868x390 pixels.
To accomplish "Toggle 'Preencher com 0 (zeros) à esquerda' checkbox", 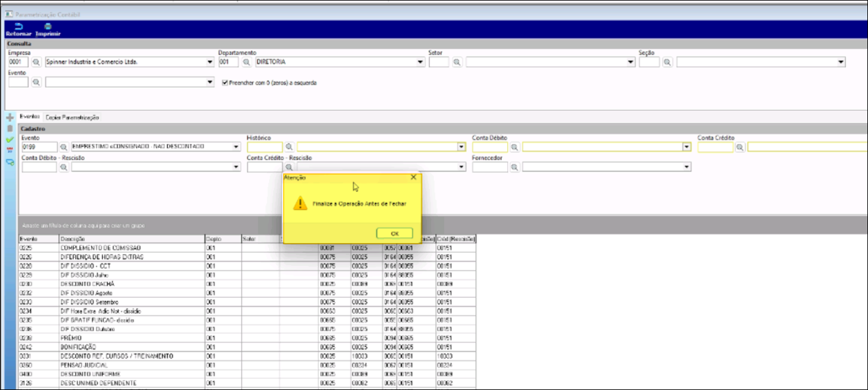I will [225, 82].
